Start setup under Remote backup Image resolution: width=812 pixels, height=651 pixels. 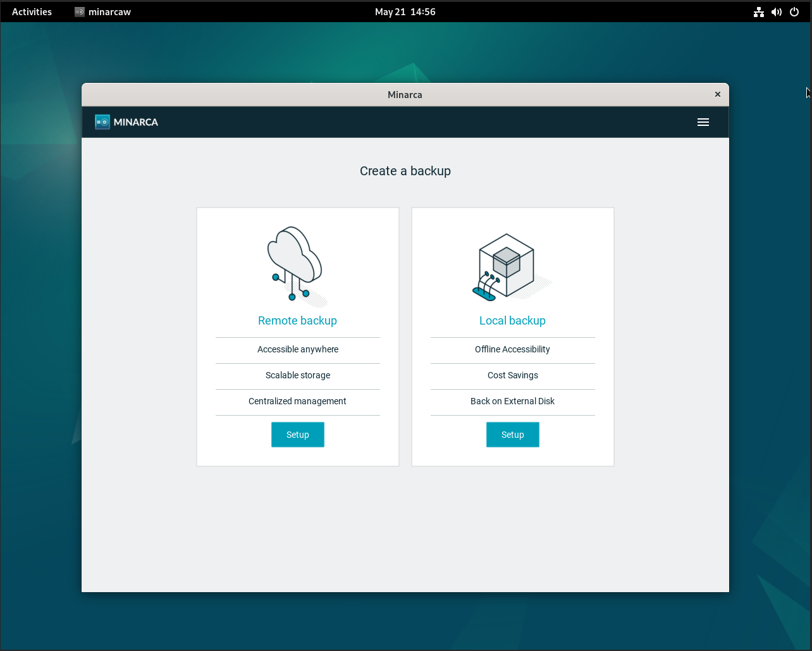298,435
